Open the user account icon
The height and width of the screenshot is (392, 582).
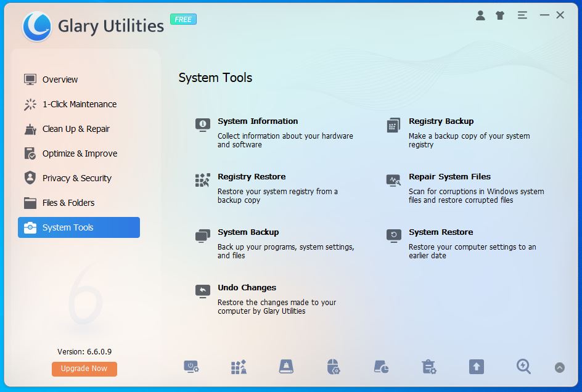pos(480,15)
